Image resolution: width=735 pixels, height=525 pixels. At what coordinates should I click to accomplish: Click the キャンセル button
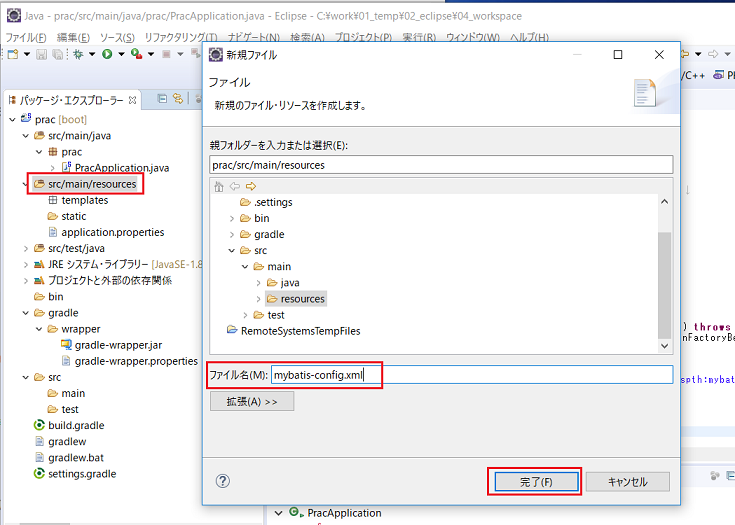point(628,482)
